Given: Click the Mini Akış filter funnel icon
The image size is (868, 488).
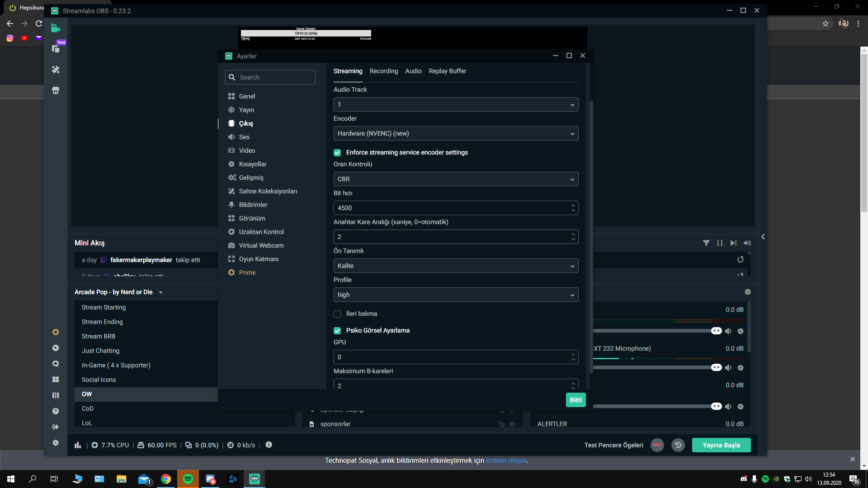Looking at the screenshot, I should pos(706,243).
